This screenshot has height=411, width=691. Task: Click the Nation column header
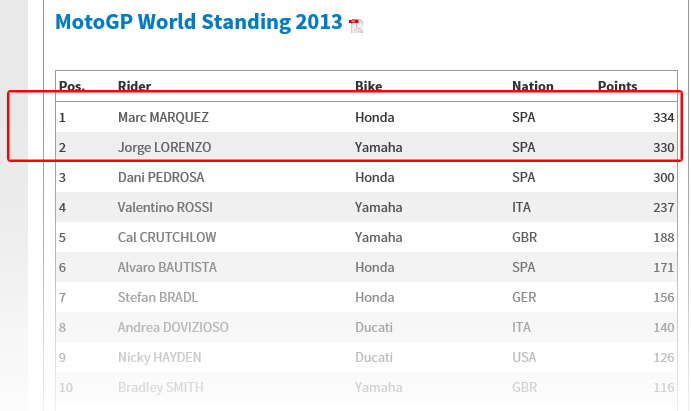pos(532,86)
